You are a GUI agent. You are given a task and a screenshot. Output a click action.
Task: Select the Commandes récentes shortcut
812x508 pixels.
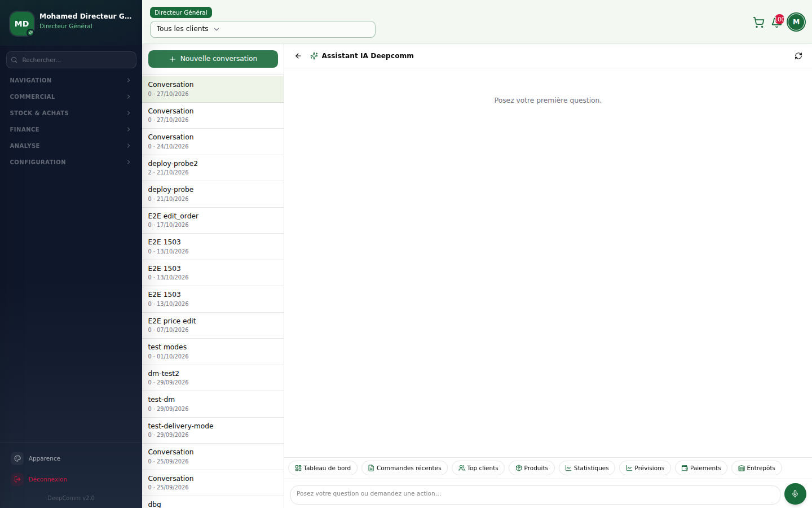click(404, 468)
